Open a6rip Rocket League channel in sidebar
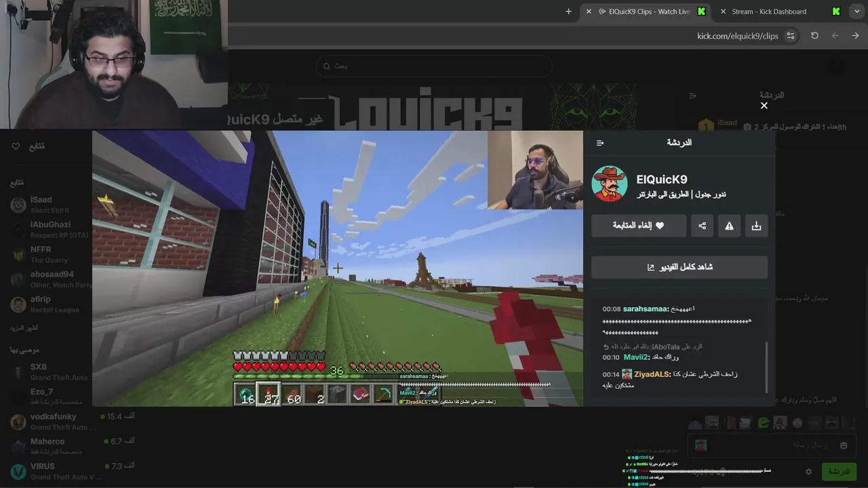868x488 pixels. 46,304
